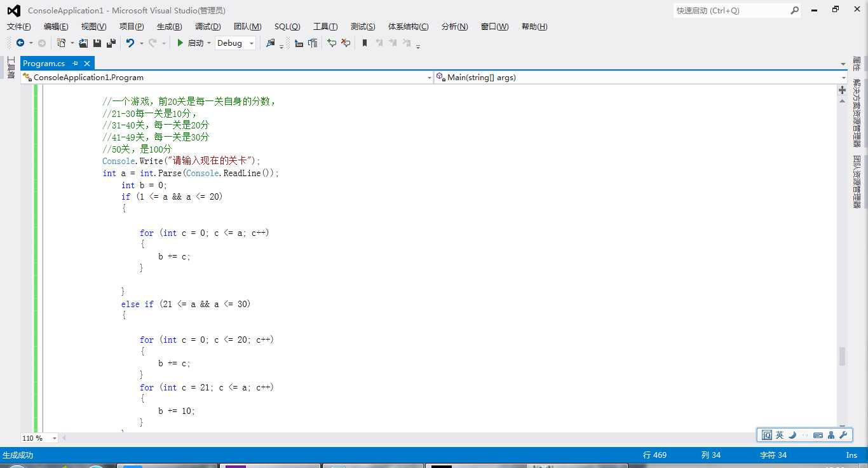The height and width of the screenshot is (468, 868).
Task: Open the 调试(D) menu
Action: coord(208,27)
